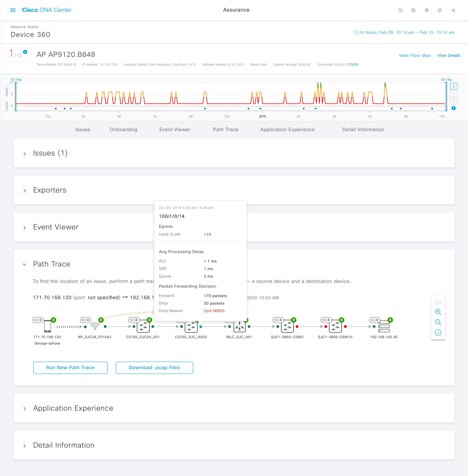Jump to Event Viewer tab
The height and width of the screenshot is (476, 468).
(175, 129)
